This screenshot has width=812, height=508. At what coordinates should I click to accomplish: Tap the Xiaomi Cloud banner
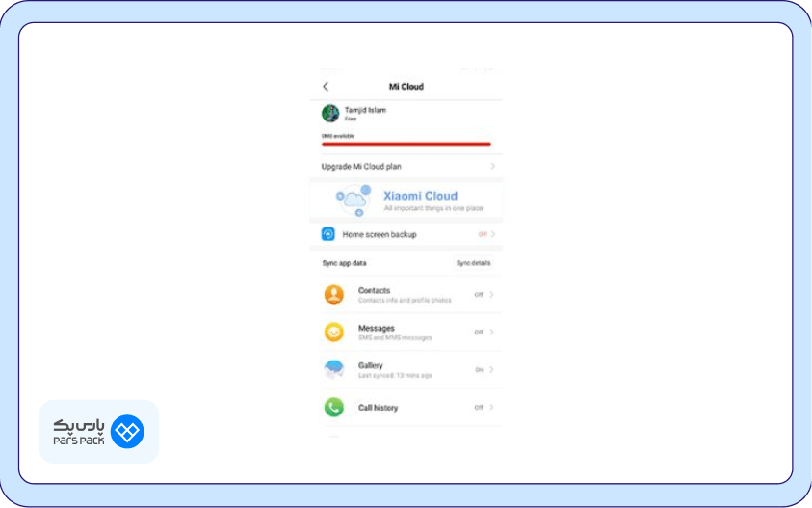[x=406, y=201]
